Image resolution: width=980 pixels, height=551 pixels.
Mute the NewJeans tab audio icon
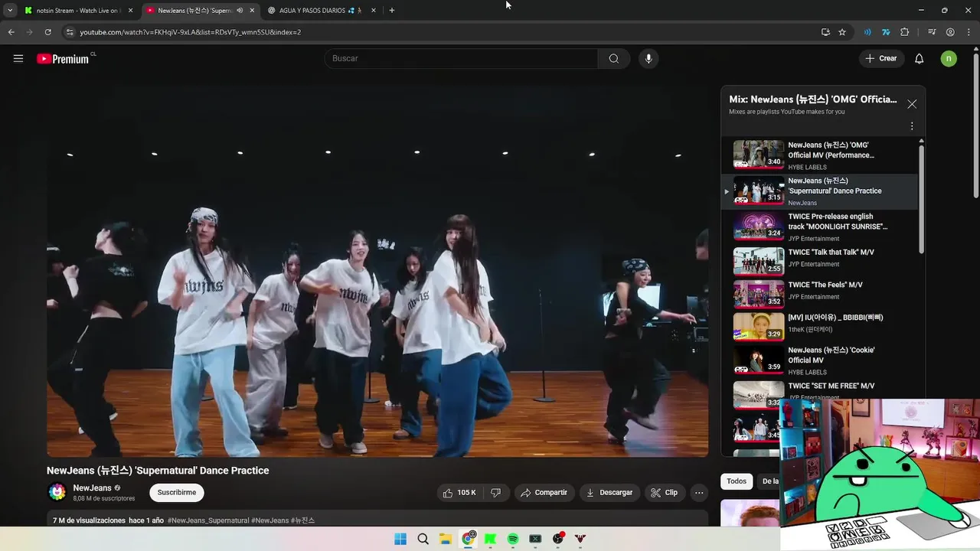click(x=240, y=11)
